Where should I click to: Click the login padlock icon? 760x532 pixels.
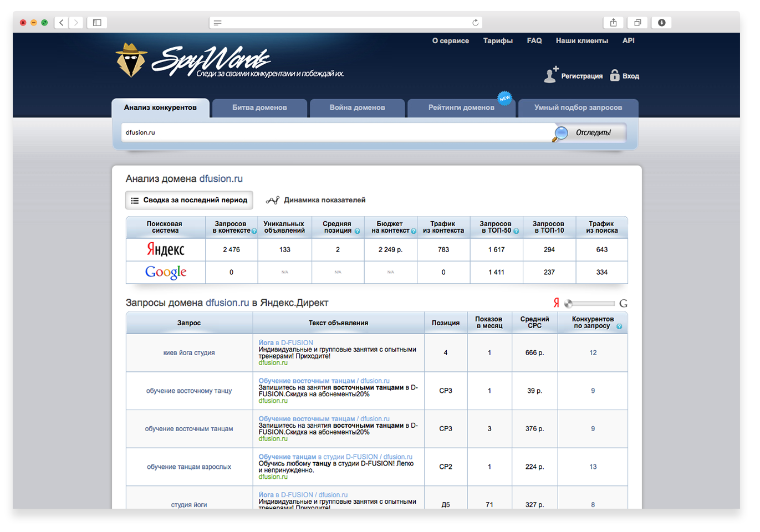[x=615, y=75]
